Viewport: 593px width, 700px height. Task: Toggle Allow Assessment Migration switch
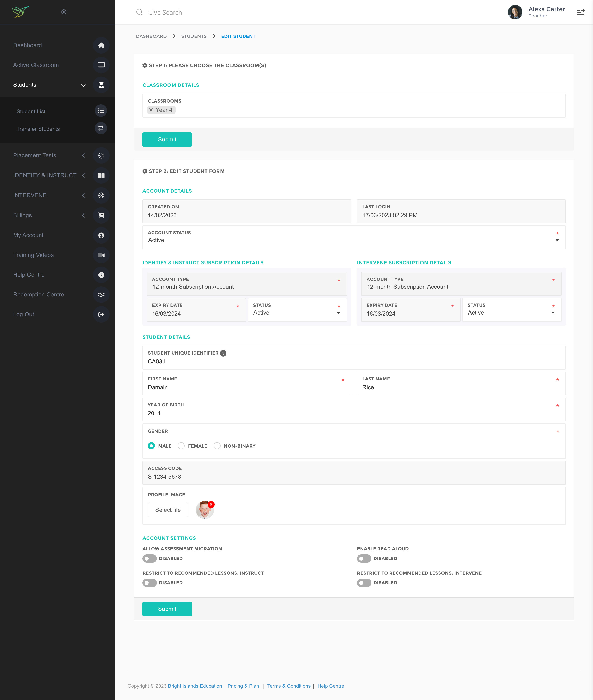[149, 559]
